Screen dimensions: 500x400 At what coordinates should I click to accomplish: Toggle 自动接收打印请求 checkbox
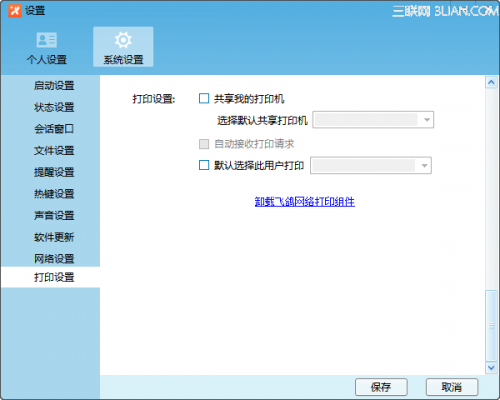204,144
